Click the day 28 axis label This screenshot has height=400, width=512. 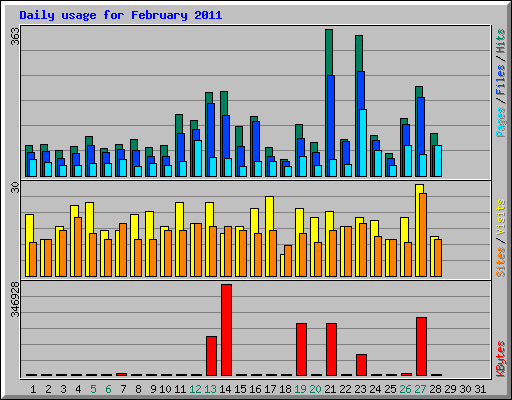click(435, 389)
